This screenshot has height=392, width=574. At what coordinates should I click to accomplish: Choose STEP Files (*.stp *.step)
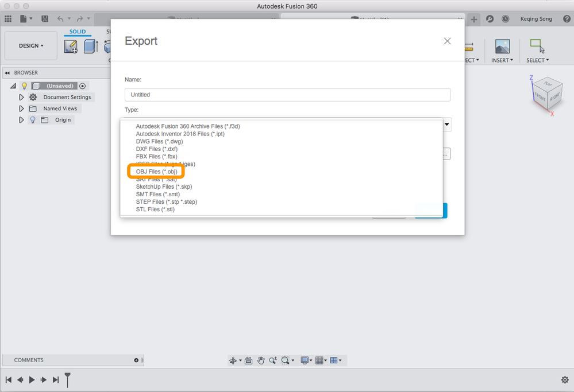click(167, 202)
